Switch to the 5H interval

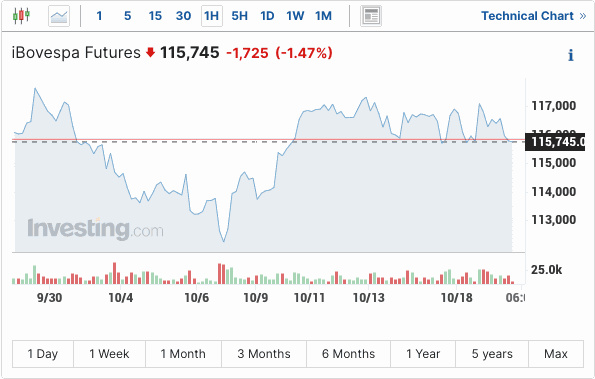point(239,16)
